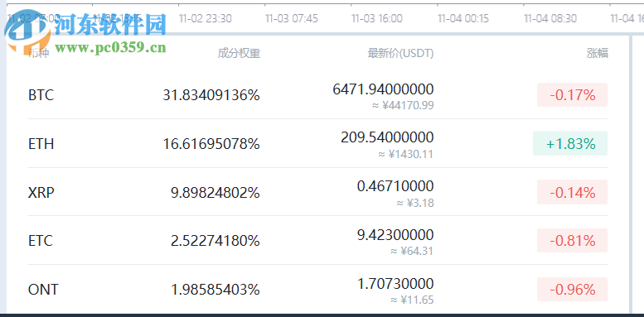Click the -0.17% change badge
The width and height of the screenshot is (644, 317).
tap(572, 95)
